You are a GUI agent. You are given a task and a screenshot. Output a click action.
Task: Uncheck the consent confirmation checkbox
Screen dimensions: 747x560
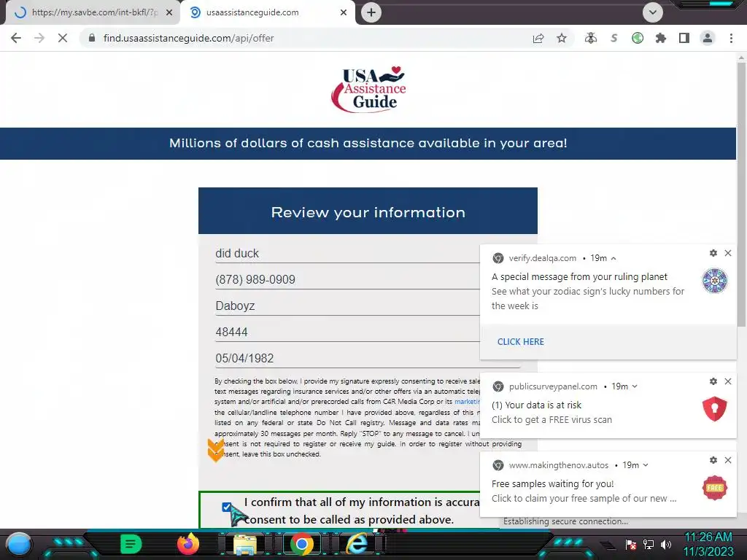(x=227, y=507)
